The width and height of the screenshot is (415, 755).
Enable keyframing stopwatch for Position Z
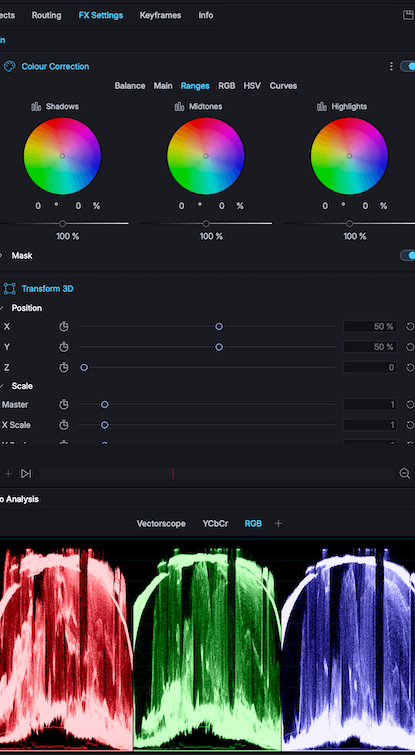pyautogui.click(x=64, y=368)
